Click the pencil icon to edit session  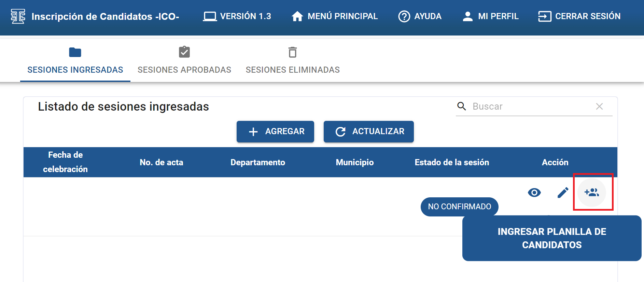click(x=563, y=193)
